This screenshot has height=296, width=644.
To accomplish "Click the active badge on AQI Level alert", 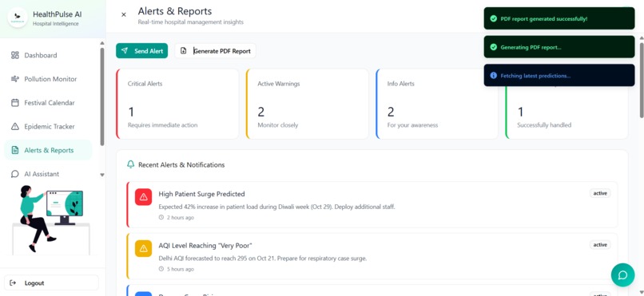I will [600, 245].
